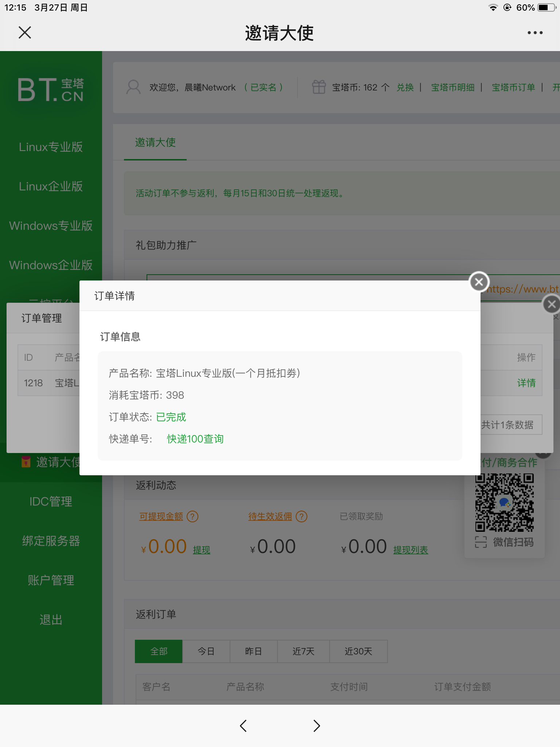Click the 已实名 verified status text
Image resolution: width=560 pixels, height=747 pixels.
click(x=263, y=88)
